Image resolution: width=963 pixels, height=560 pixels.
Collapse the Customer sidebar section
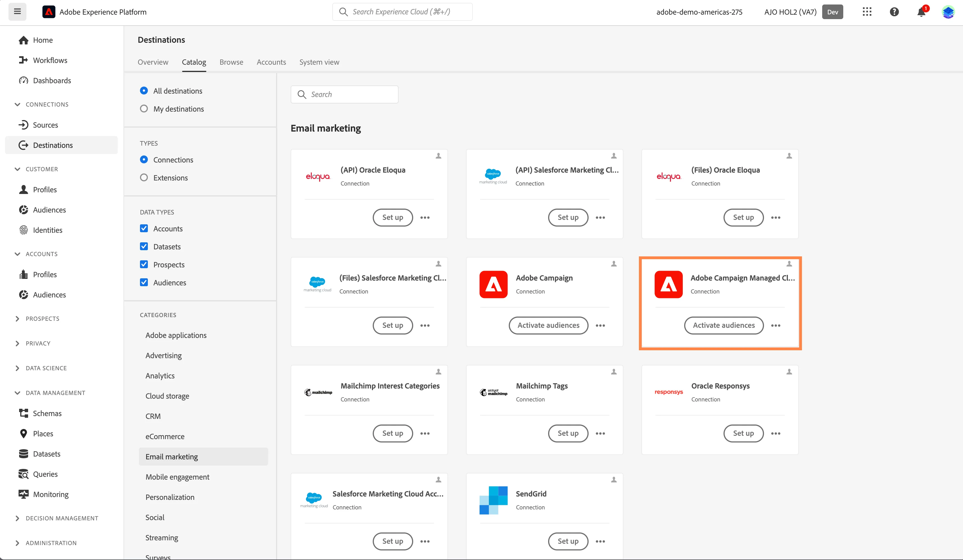coord(17,169)
